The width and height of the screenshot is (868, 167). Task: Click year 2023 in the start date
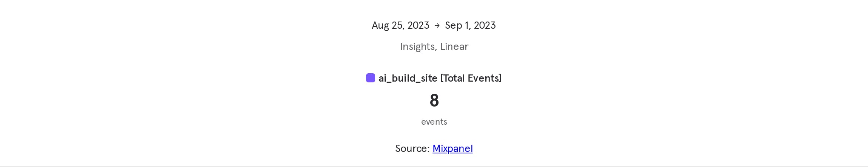coord(418,25)
